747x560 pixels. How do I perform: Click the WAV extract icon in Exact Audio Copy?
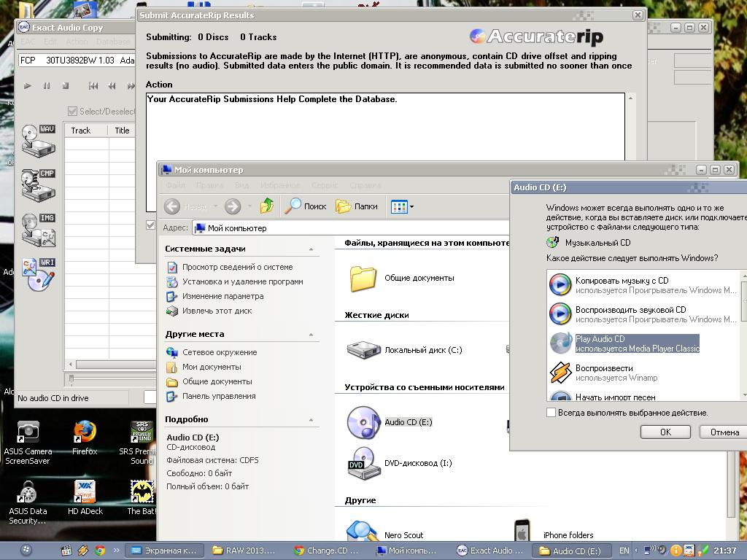[39, 141]
